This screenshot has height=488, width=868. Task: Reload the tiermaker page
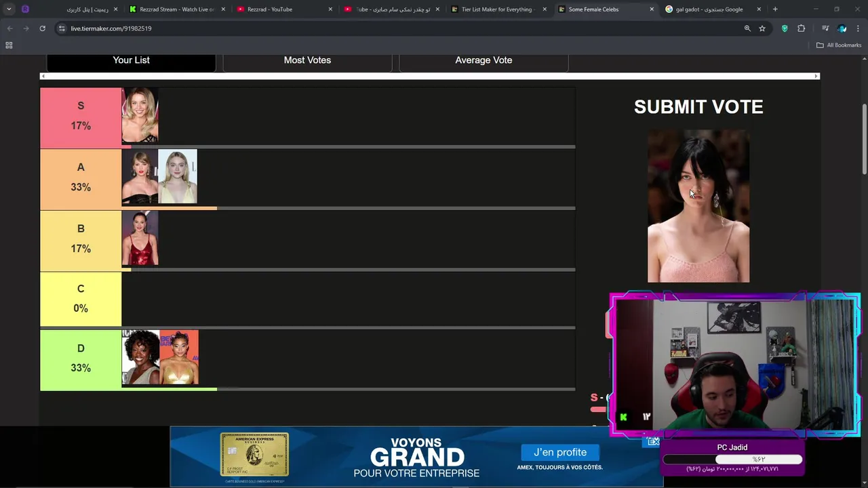point(42,28)
